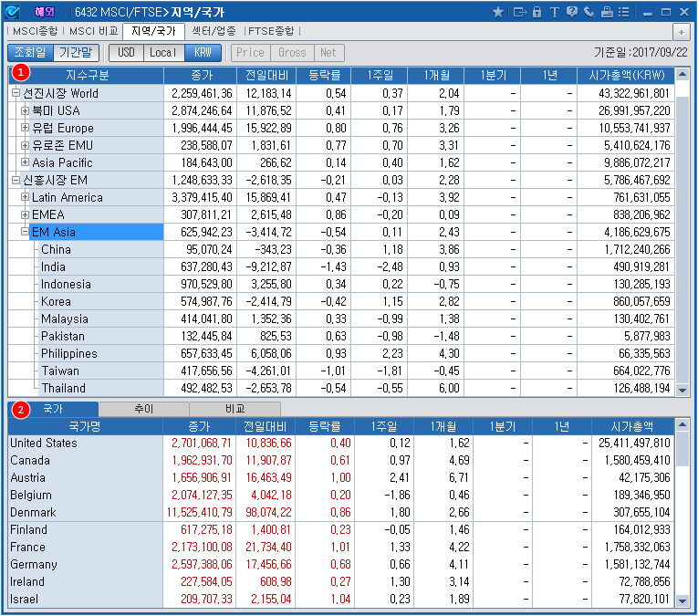Image resolution: width=698 pixels, height=616 pixels.
Task: Open the MSCI종합 tab
Action: 36,31
